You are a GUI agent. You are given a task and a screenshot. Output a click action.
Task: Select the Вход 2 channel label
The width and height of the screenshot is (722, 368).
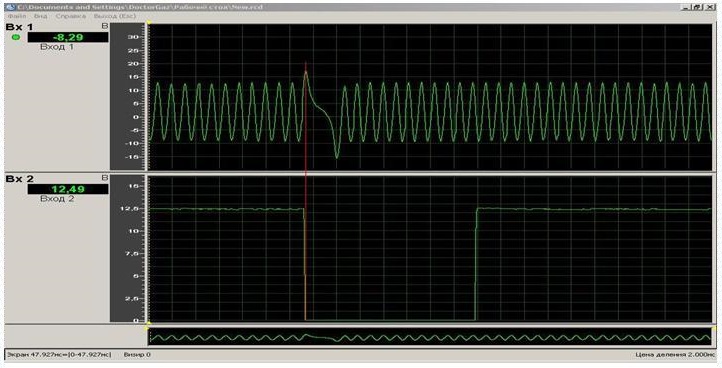(57, 199)
